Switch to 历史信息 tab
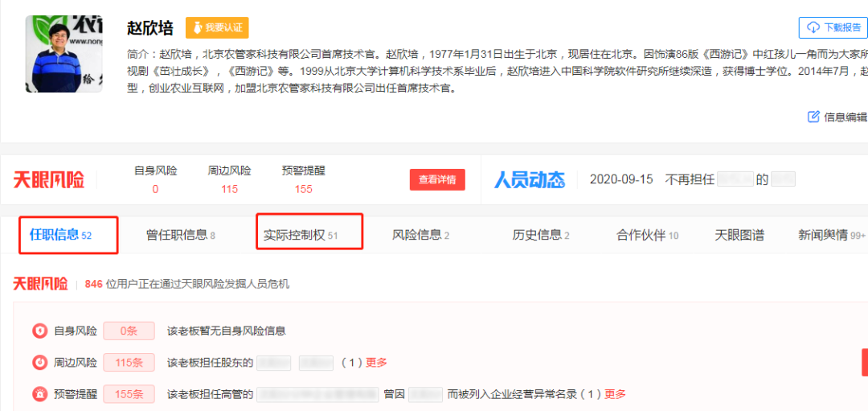The width and height of the screenshot is (868, 411). click(x=541, y=235)
